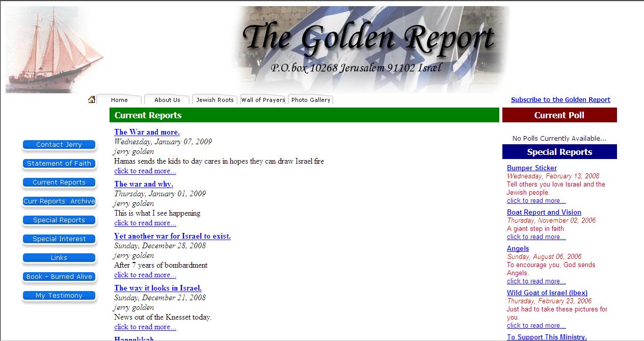The width and height of the screenshot is (644, 341).
Task: Open 'The War and more.' report title
Action: 147,132
